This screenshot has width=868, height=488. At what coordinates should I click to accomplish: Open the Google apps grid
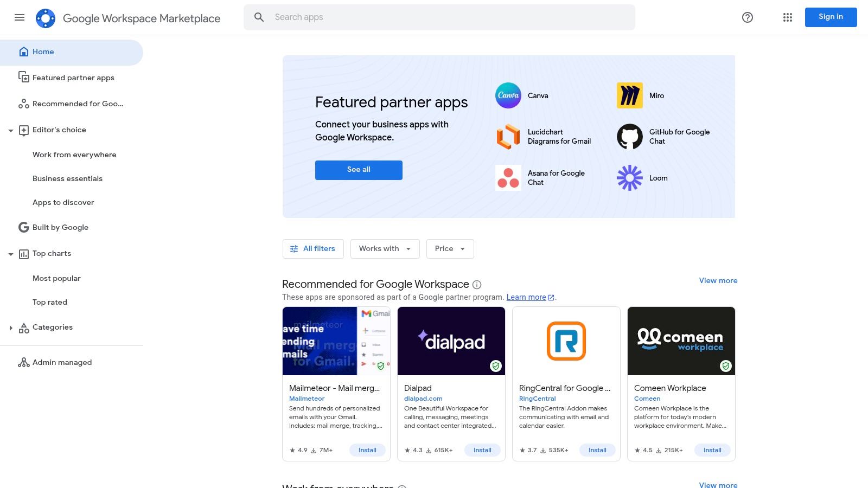(788, 17)
